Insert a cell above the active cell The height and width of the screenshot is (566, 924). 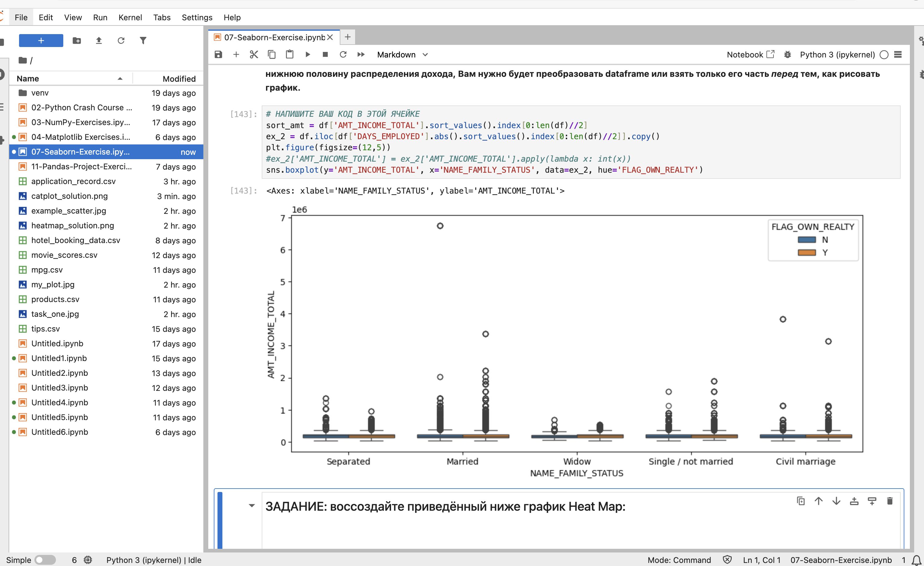coord(854,501)
